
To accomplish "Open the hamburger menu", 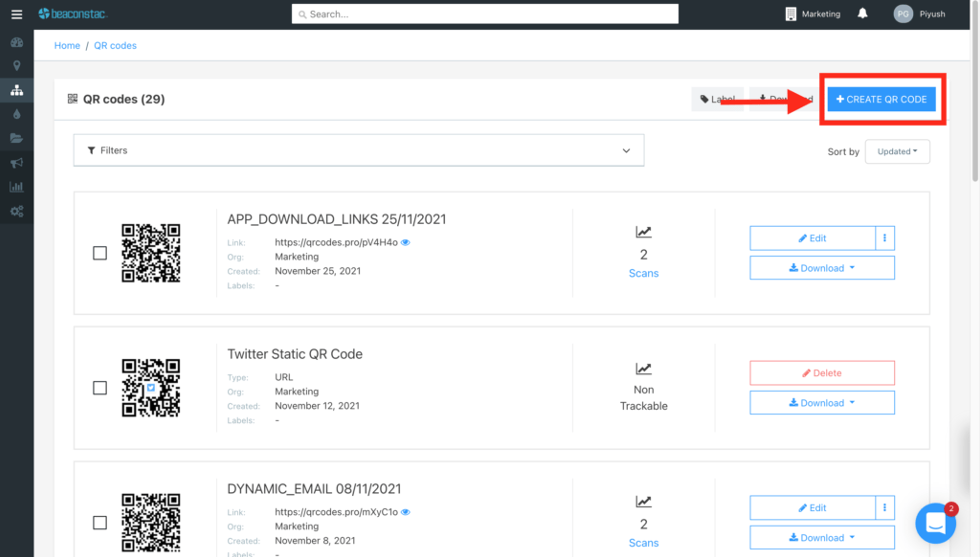I will [x=16, y=15].
